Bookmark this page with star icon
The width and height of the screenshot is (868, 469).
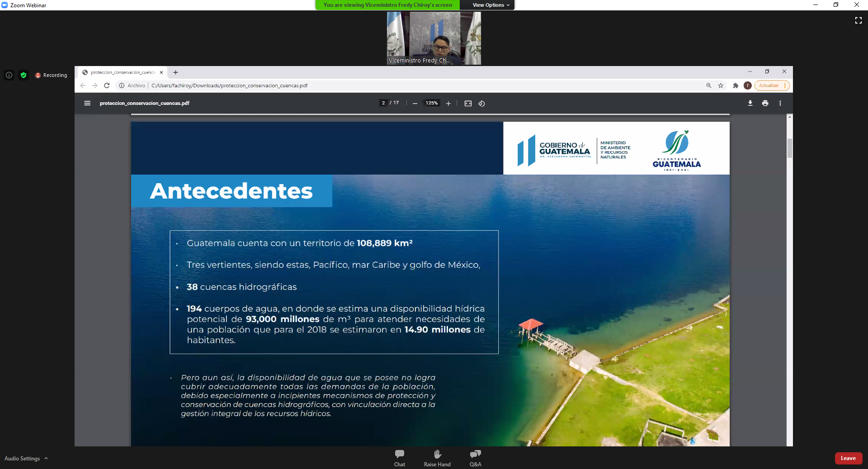pyautogui.click(x=721, y=85)
